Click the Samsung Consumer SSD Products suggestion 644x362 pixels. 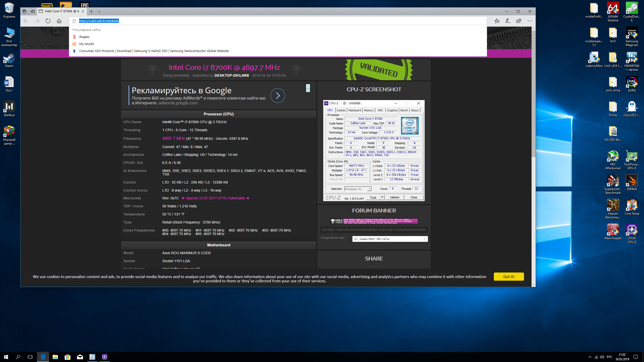(x=154, y=51)
